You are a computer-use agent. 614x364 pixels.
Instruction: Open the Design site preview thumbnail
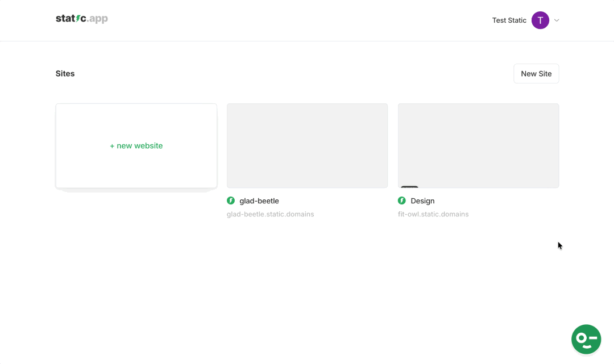tap(478, 145)
